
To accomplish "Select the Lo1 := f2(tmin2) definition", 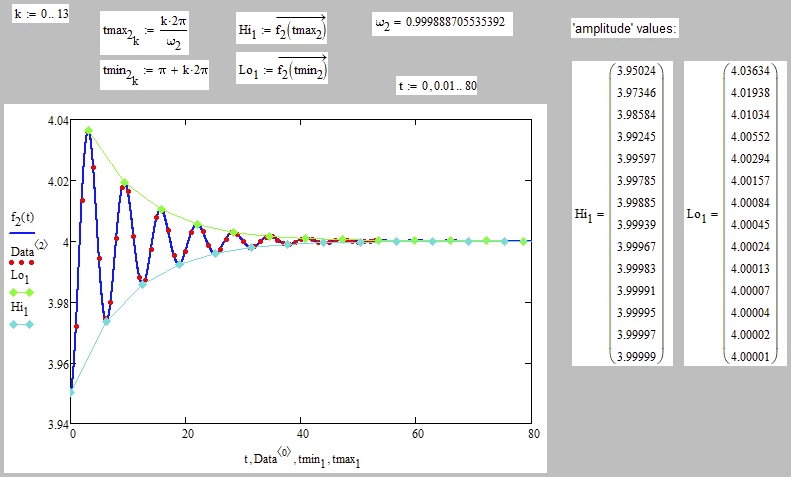I will point(282,68).
